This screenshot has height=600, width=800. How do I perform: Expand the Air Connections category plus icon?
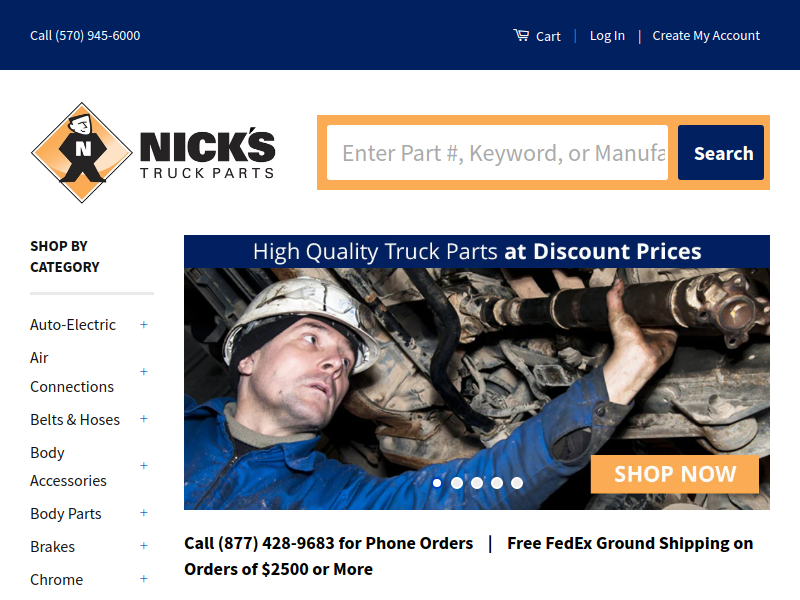[x=144, y=372]
